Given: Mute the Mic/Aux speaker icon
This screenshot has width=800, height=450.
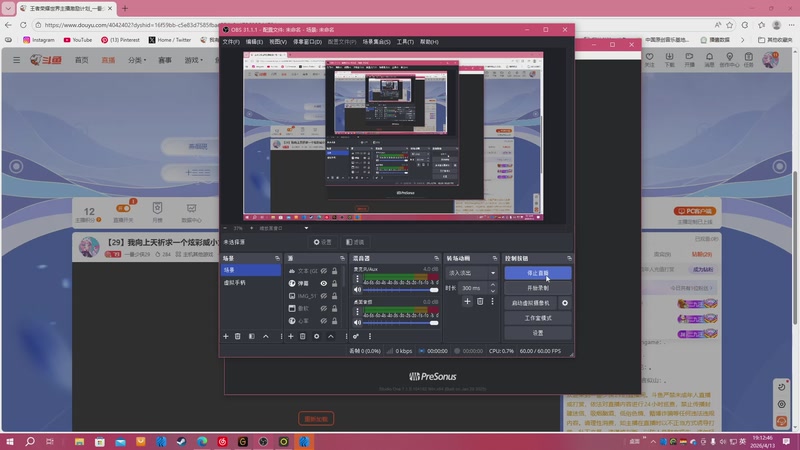Looking at the screenshot, I should pos(358,290).
